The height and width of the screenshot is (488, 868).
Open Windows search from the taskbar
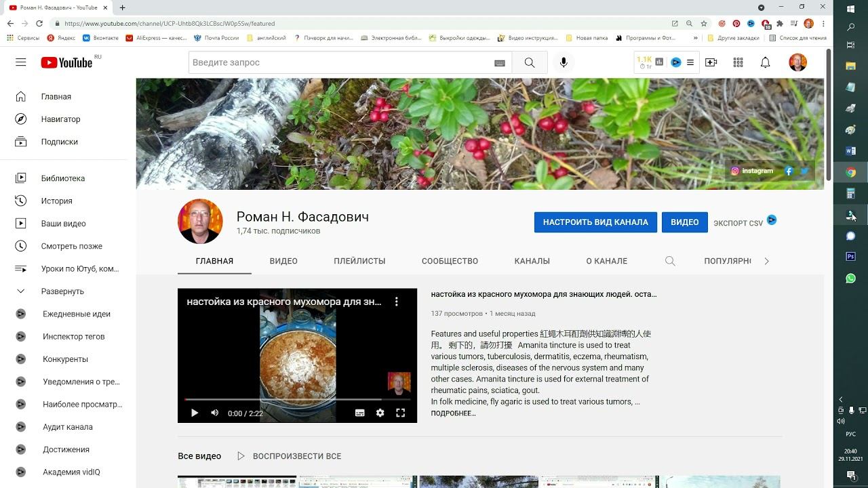coord(851,27)
